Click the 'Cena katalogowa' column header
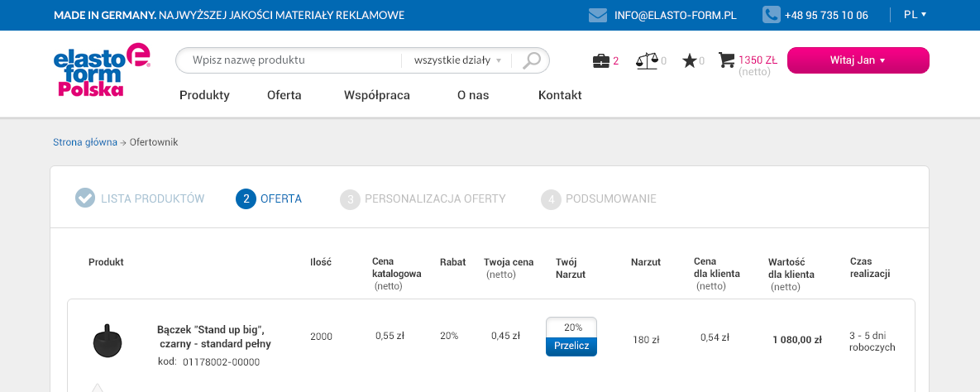The image size is (980, 392). (x=397, y=274)
